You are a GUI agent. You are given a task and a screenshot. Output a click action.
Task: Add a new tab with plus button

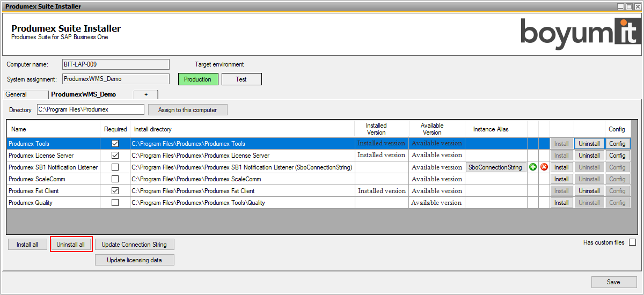[x=145, y=94]
